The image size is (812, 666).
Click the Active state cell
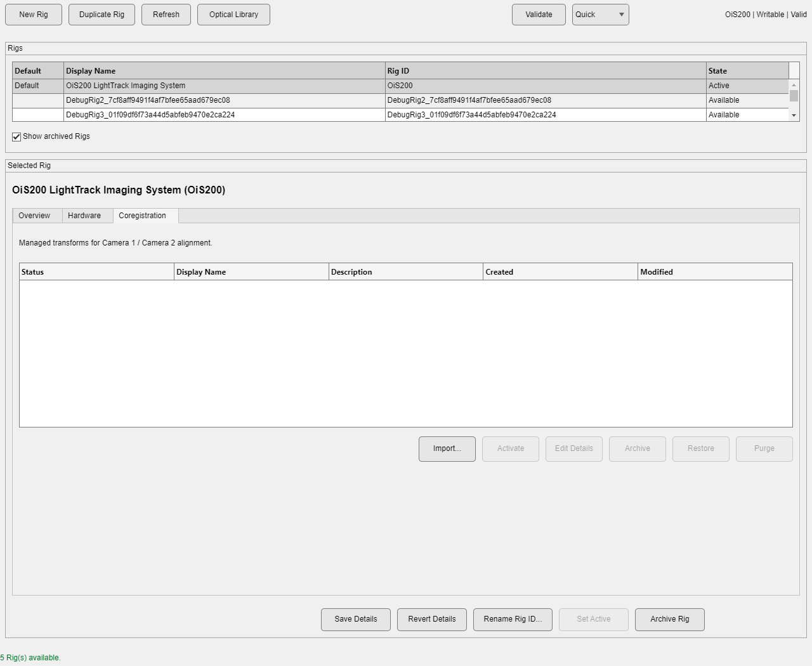(x=747, y=86)
